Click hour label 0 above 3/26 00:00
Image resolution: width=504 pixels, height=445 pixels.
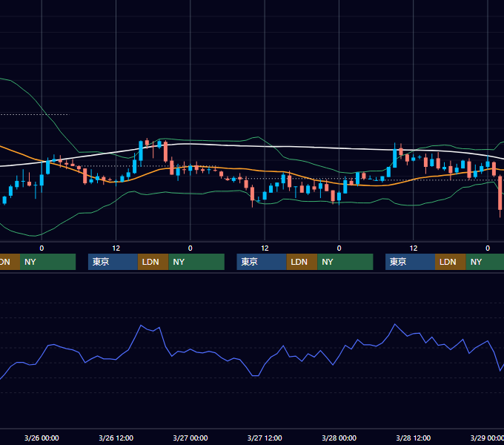tap(42, 248)
